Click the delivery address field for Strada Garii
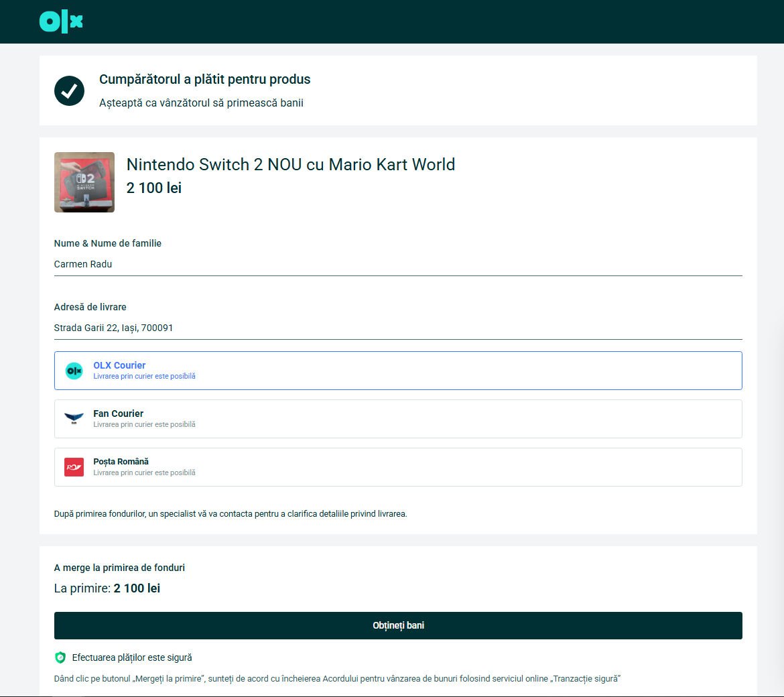 [398, 328]
